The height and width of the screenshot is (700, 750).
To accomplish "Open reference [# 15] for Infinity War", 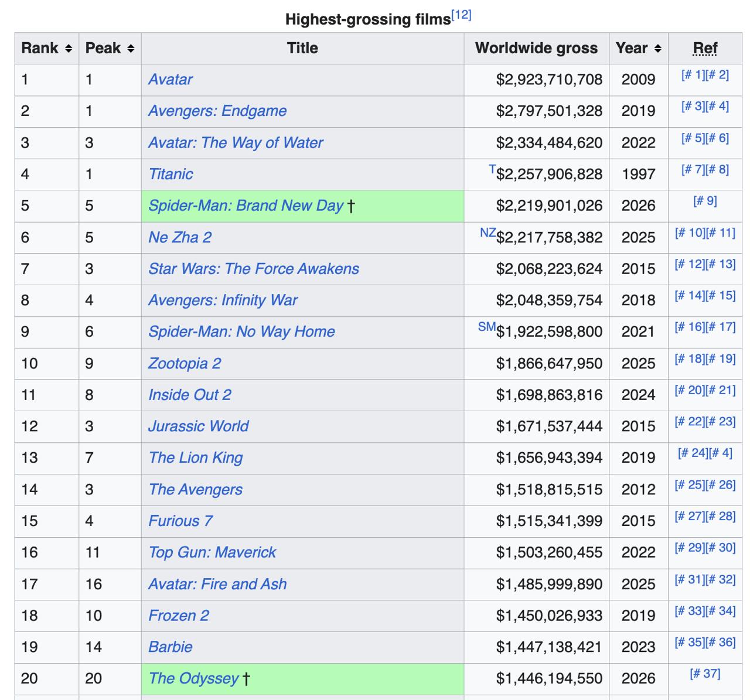I will pyautogui.click(x=721, y=296).
